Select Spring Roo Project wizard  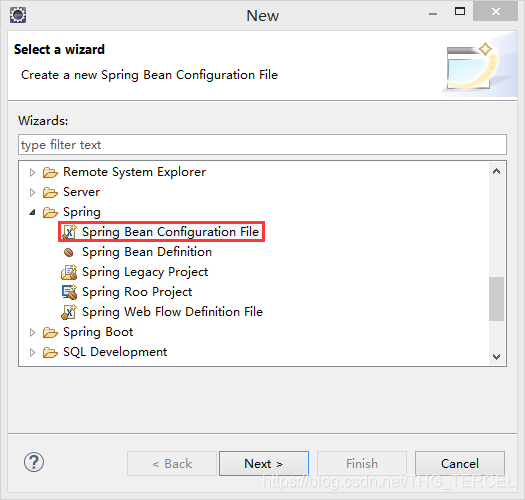click(137, 292)
